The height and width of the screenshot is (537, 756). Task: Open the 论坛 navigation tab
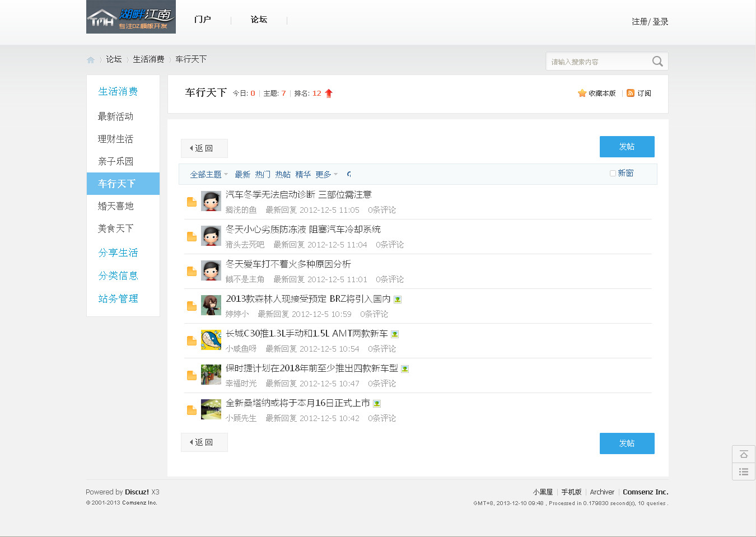[259, 20]
